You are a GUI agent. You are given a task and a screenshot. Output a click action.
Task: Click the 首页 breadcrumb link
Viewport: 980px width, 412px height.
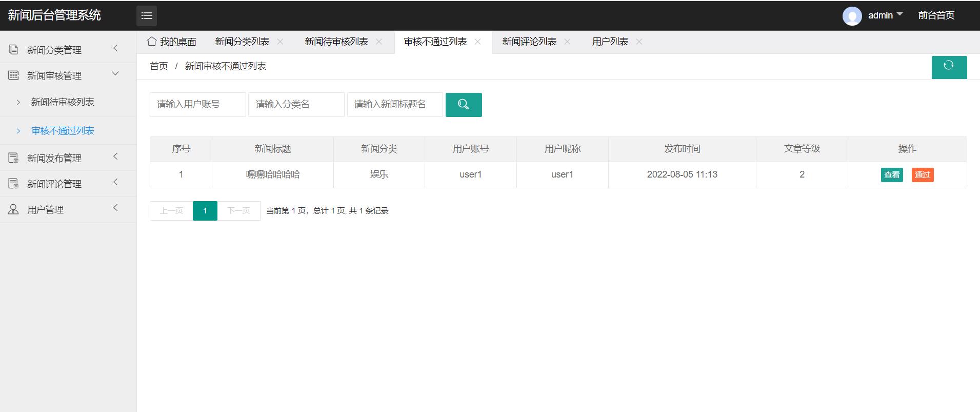[159, 66]
